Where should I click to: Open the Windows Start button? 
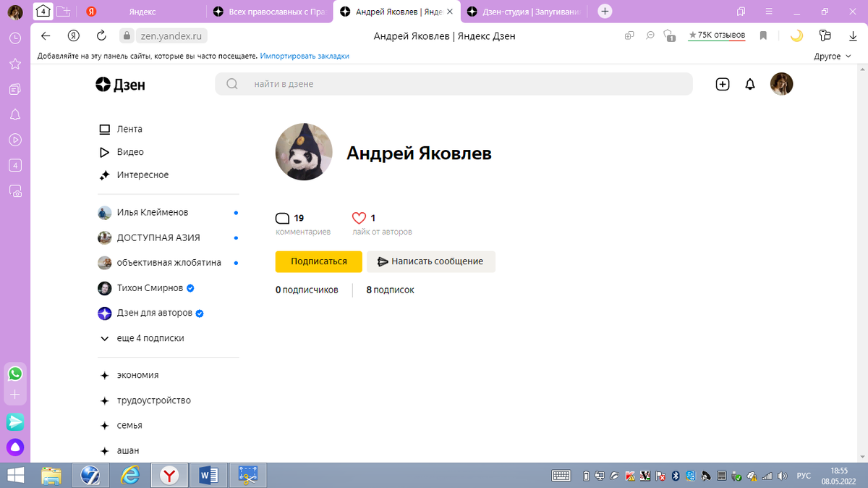[16, 475]
